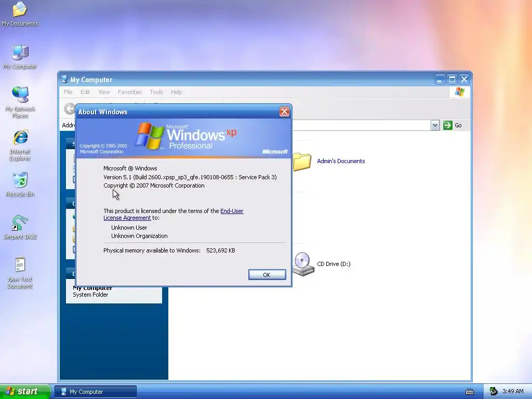Click the System Folder details text
The image size is (532, 399).
point(90,295)
